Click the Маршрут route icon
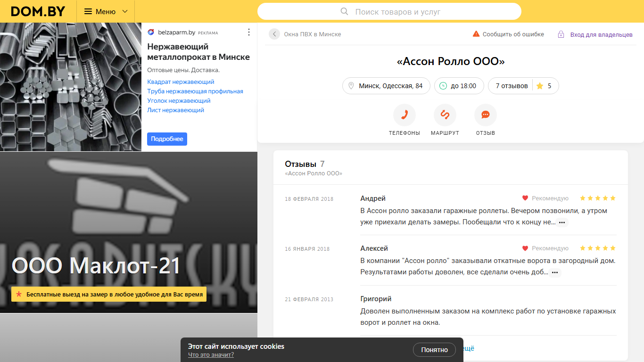Viewport: 644px width, 362px height. point(445,115)
